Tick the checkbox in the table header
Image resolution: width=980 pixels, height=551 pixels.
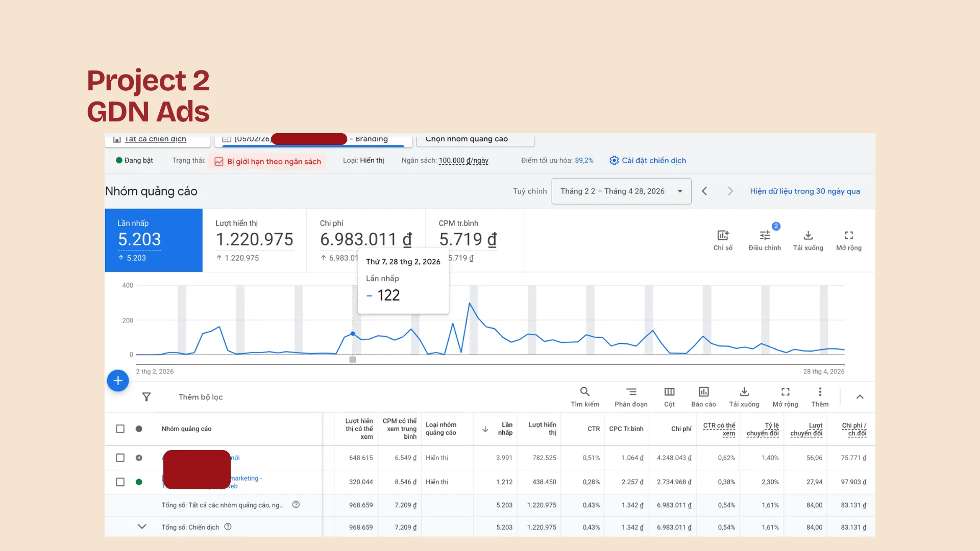click(x=120, y=429)
